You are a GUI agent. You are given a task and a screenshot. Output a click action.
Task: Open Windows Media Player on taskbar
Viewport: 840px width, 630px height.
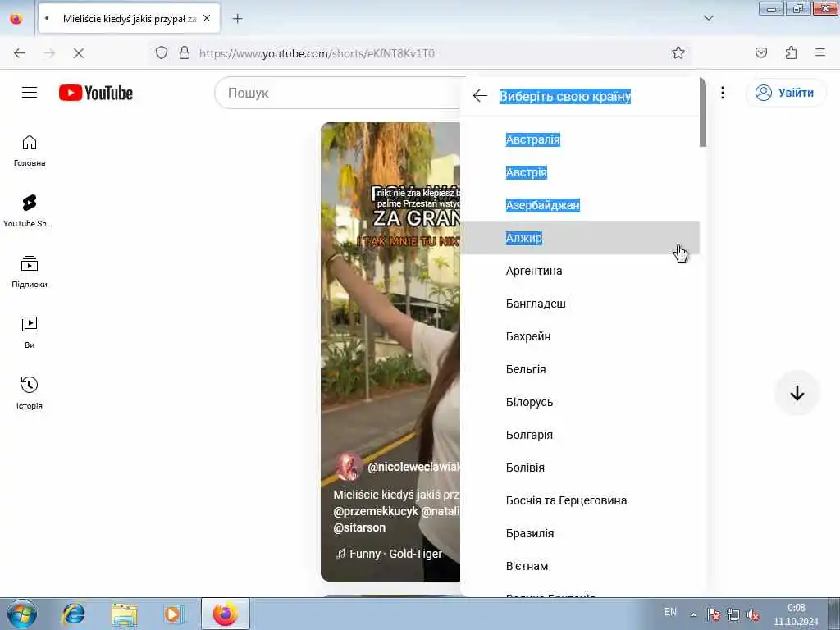[173, 614]
